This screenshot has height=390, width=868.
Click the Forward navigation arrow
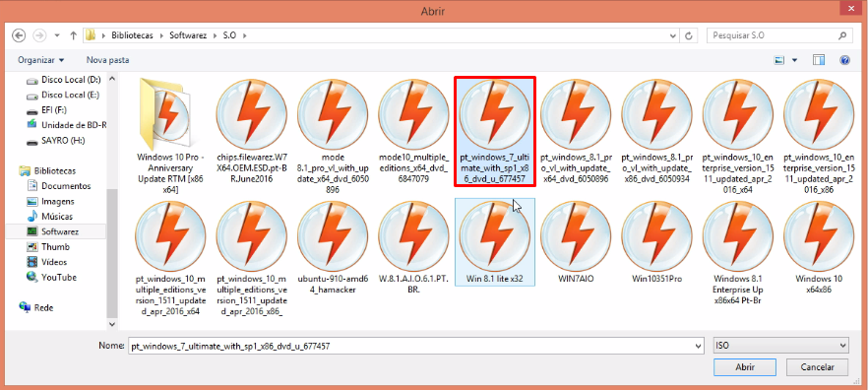tap(39, 35)
